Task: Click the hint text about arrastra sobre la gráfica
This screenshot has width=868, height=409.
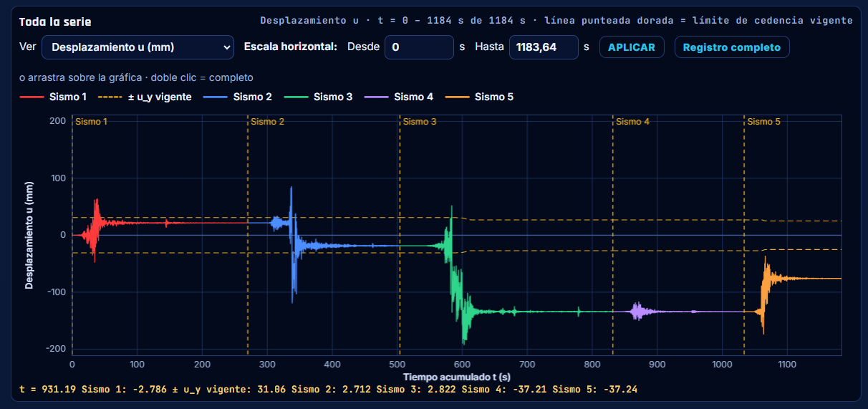Action: pos(136,77)
